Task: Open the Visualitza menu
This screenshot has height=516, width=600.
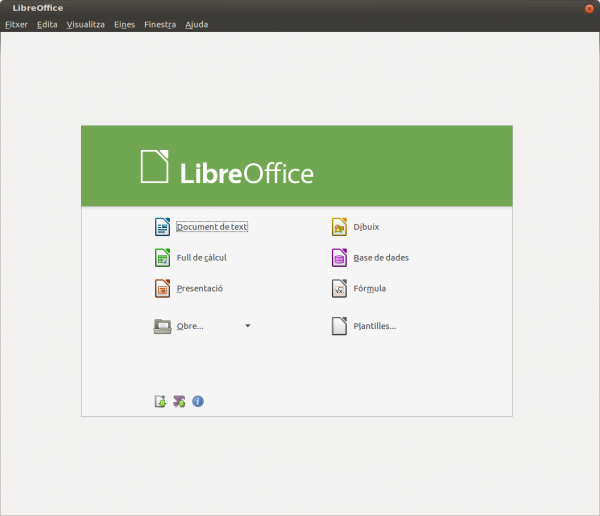Action: (x=86, y=24)
